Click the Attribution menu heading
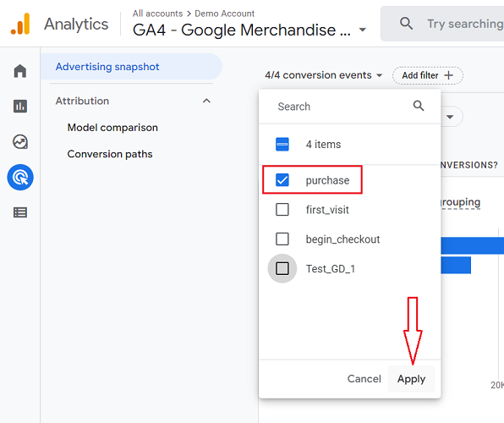The height and width of the screenshot is (423, 504). 82,101
